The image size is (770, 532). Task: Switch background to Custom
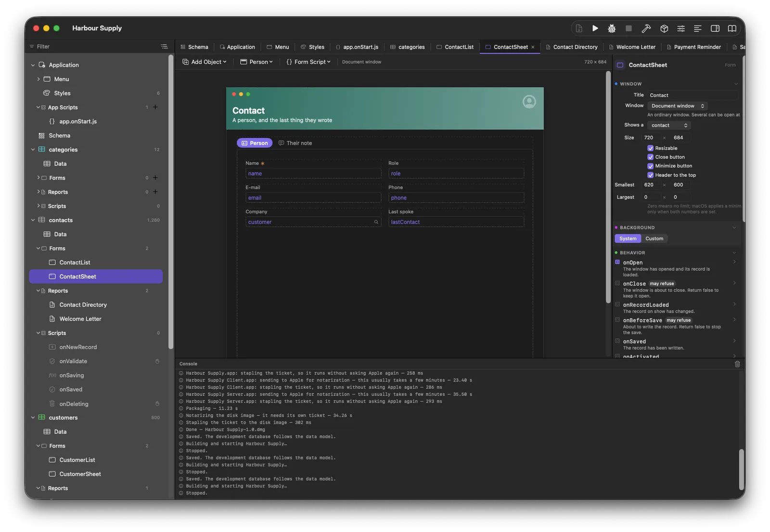click(654, 239)
